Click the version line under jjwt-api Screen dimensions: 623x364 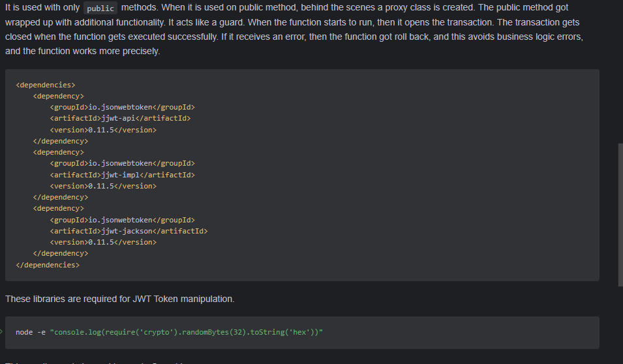tap(103, 130)
